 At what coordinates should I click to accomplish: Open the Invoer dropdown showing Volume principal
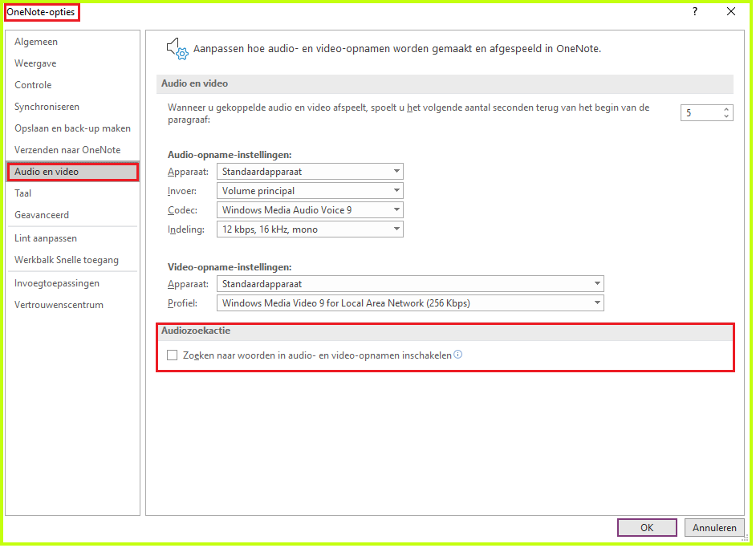pyautogui.click(x=311, y=191)
